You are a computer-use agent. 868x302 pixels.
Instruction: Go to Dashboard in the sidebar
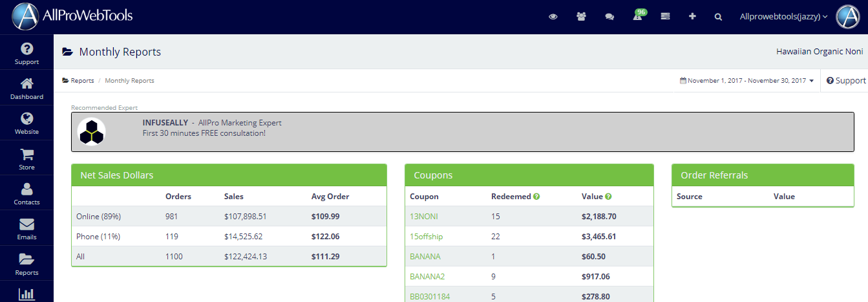[x=26, y=89]
